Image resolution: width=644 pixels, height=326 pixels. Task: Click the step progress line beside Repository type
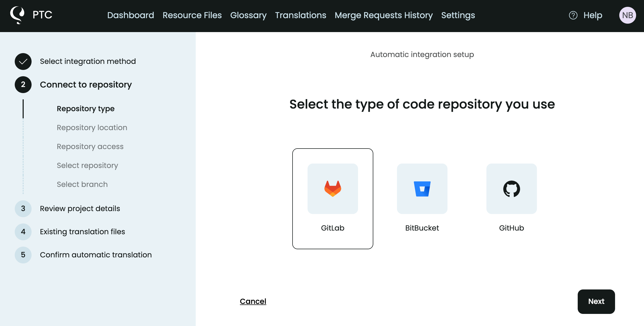click(x=23, y=109)
